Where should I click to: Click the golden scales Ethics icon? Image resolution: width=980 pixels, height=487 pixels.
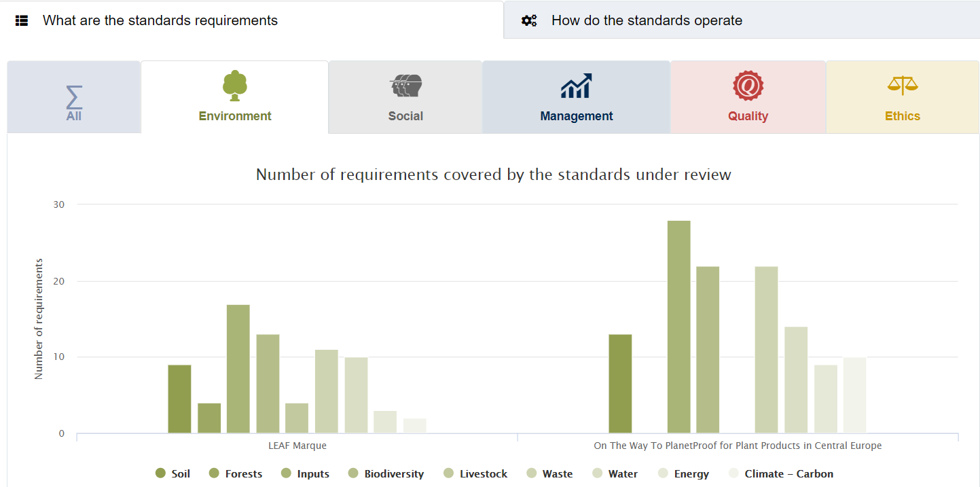click(903, 86)
